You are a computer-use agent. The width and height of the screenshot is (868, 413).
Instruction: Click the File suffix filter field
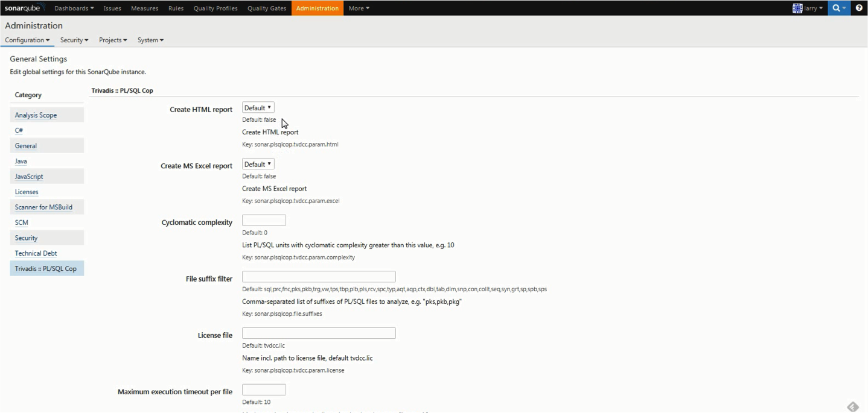point(319,277)
